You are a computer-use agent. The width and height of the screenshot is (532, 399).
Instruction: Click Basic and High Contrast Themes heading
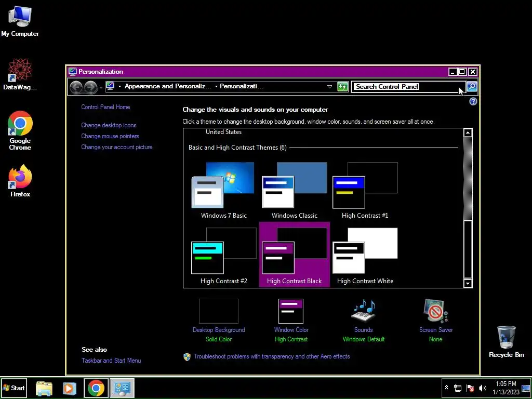(x=237, y=148)
